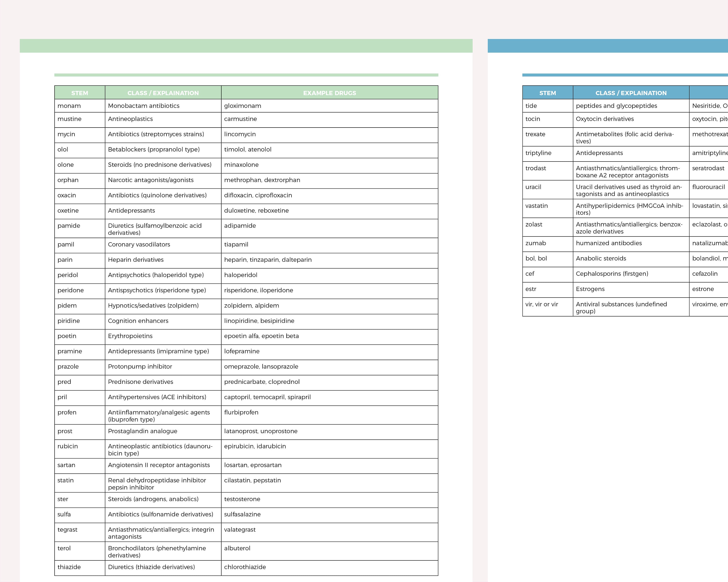Click the 'pril' stem cell
The width and height of the screenshot is (728, 582).
click(x=80, y=398)
